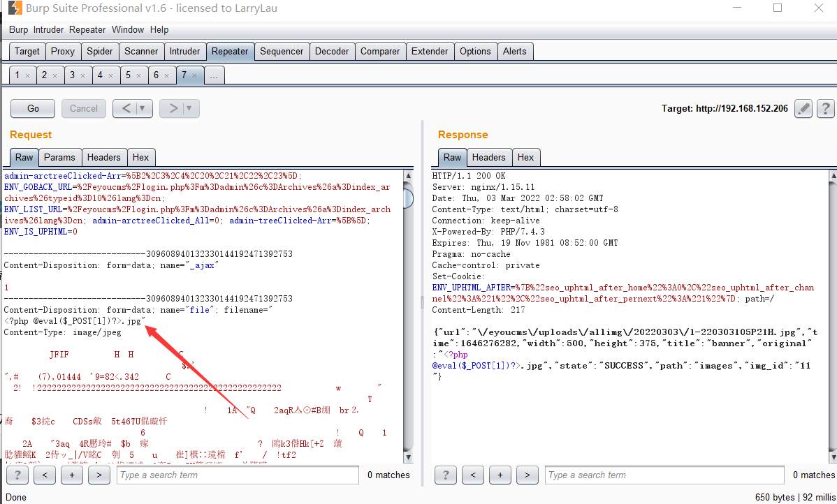Switch to the Alerts tab
This screenshot has height=504, width=837.
coord(515,51)
